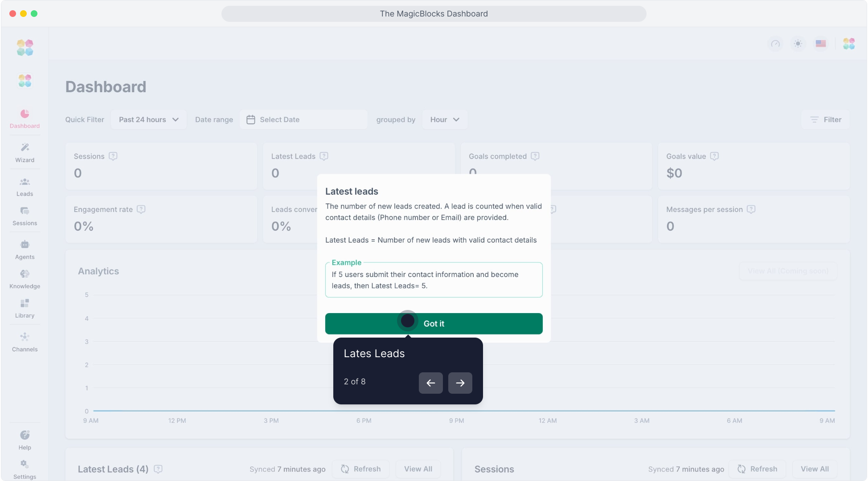The width and height of the screenshot is (868, 481).
Task: Click the Goals value help icon
Action: coord(714,156)
